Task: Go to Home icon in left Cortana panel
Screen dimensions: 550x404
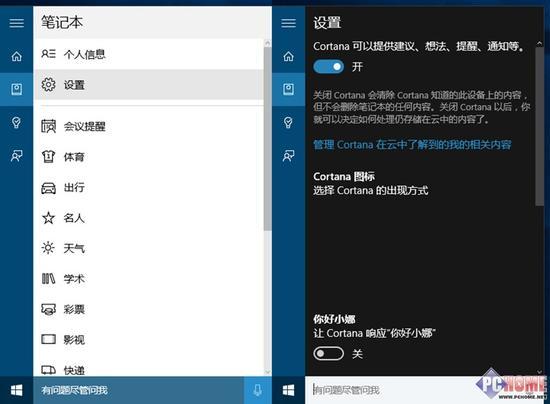Action: (x=16, y=56)
